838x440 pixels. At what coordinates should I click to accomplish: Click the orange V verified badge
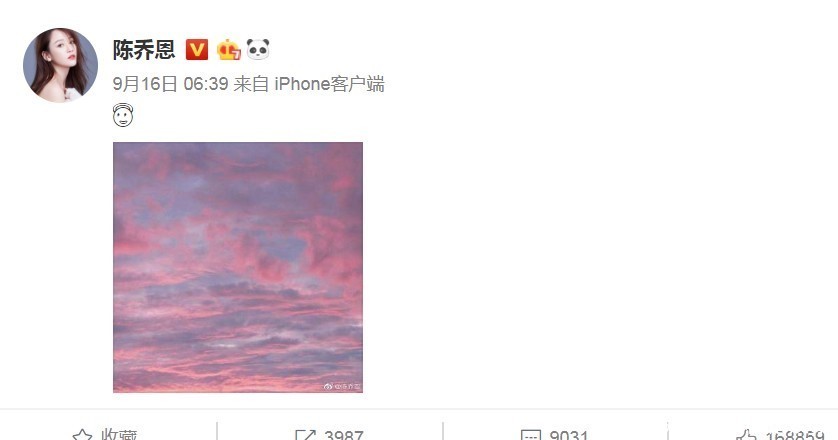tap(197, 50)
